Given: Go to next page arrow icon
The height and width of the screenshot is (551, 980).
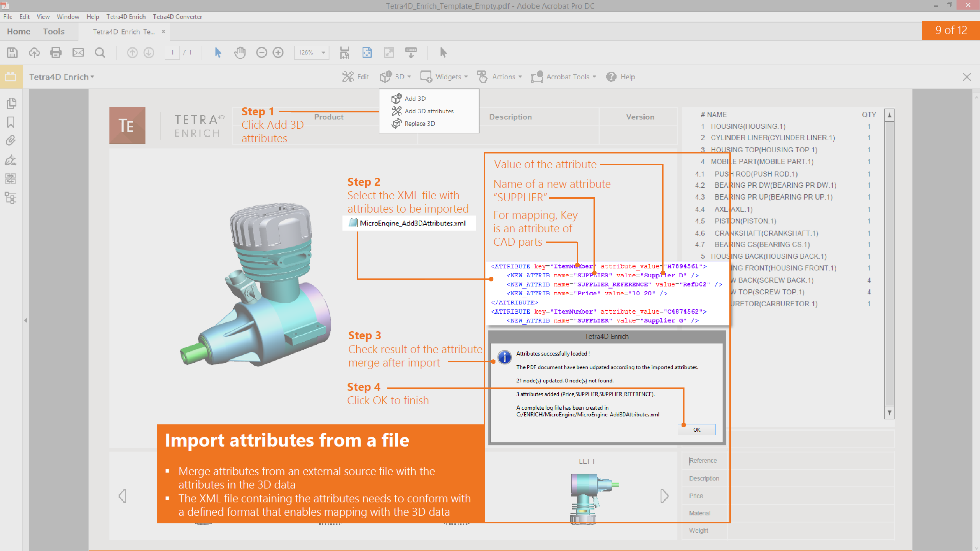Looking at the screenshot, I should tap(149, 52).
